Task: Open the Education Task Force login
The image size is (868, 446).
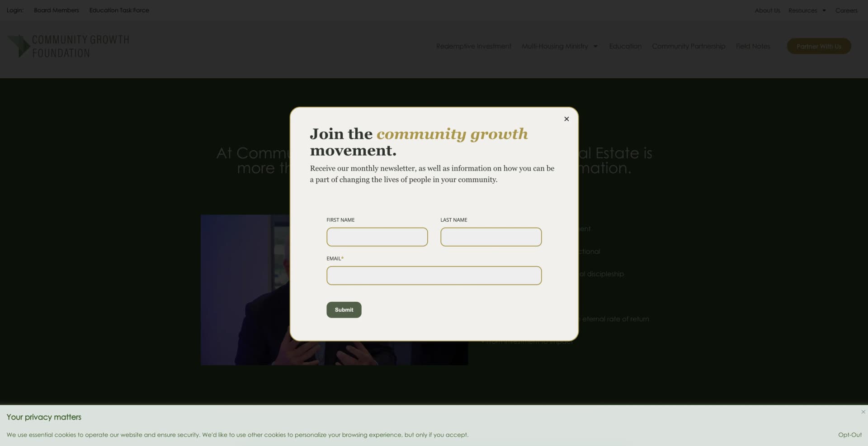Action: [119, 10]
